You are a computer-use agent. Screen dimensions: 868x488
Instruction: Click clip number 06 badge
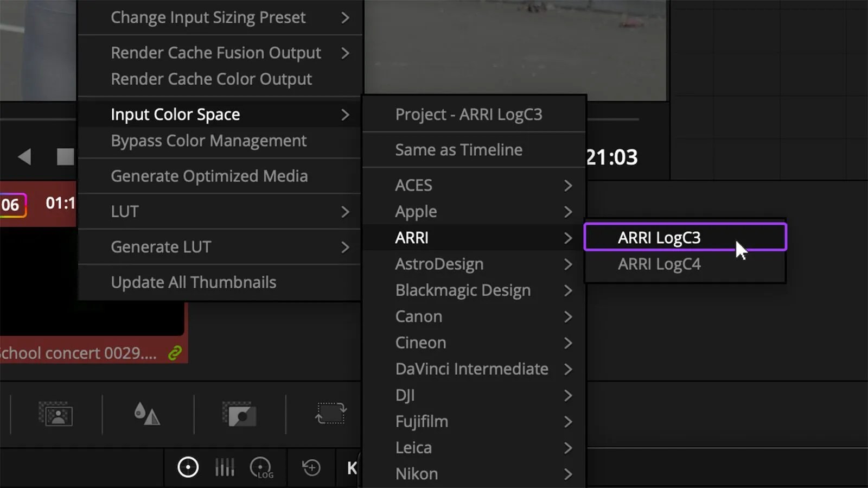[12, 205]
